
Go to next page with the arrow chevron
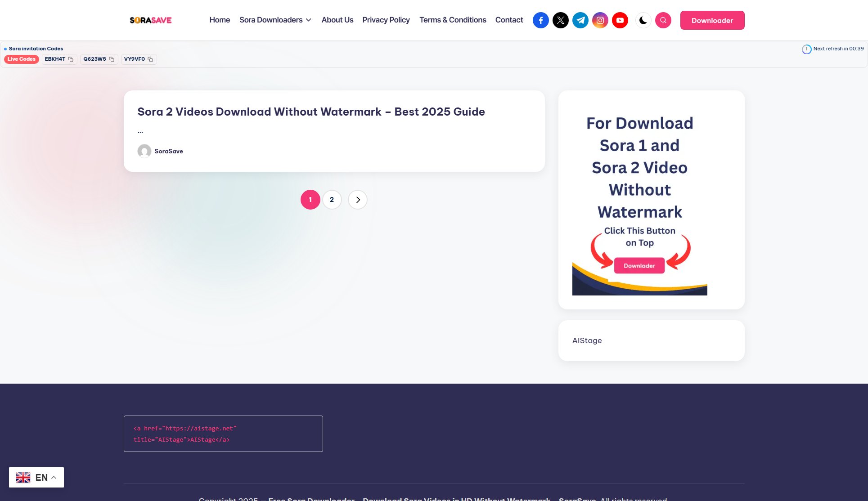point(357,199)
